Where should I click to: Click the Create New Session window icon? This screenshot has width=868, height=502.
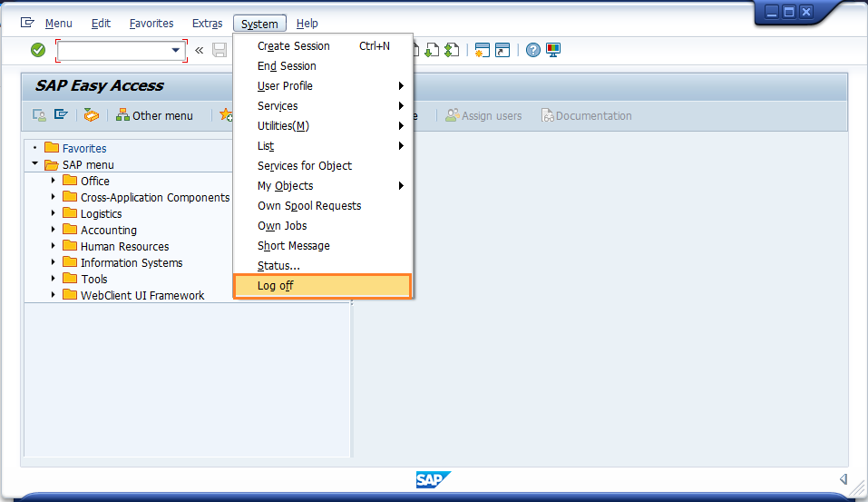point(483,51)
